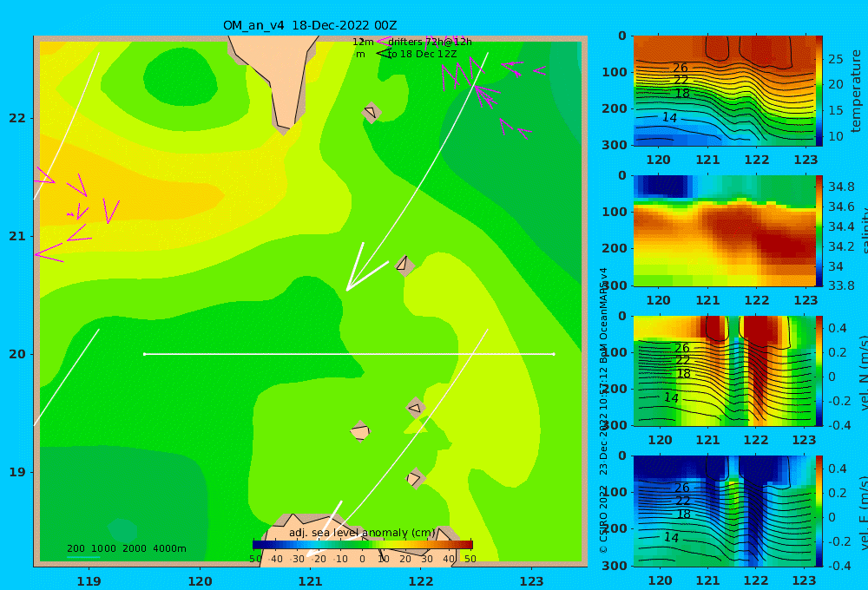Click the sea level anomaly color bar
The width and height of the screenshot is (868, 590).
point(363,545)
